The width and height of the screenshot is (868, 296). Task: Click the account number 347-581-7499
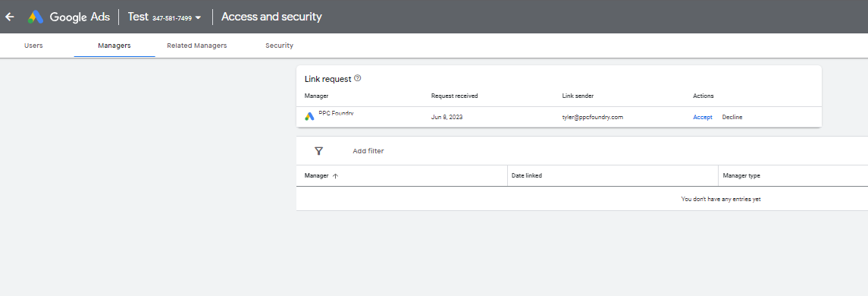tap(172, 18)
